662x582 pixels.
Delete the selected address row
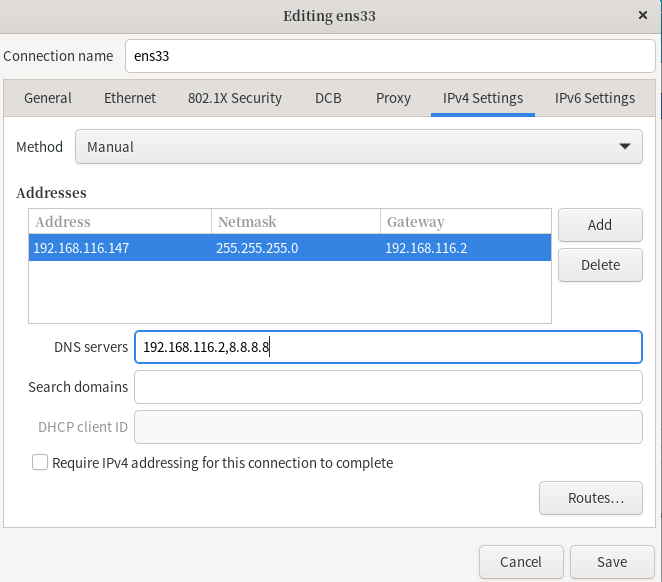[x=600, y=265]
